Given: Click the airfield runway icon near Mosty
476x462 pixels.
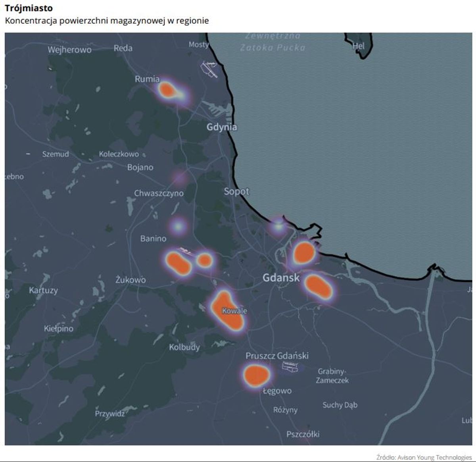Looking at the screenshot, I should tap(209, 69).
